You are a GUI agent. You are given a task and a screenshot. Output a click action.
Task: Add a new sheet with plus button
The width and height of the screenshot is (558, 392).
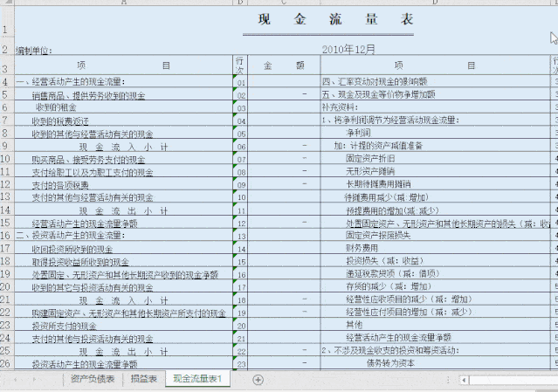[258, 380]
